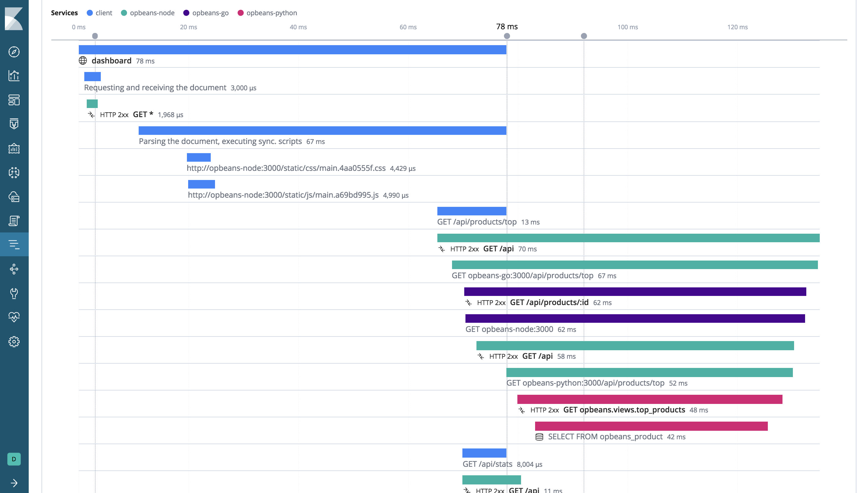Screen dimensions: 868x493
Task: Open the Graph app icon
Action: [x=14, y=269]
